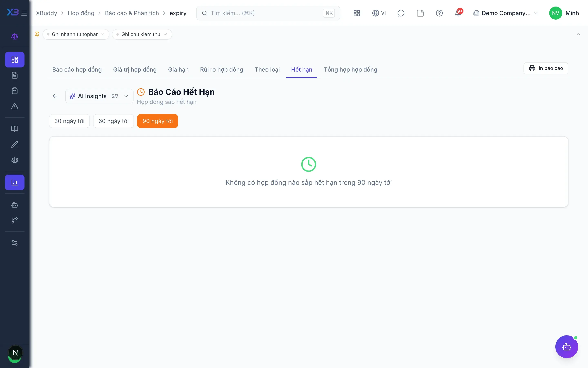Click the pin icon beside quick notes
Screen dimensions: 588x368
[x=37, y=34]
